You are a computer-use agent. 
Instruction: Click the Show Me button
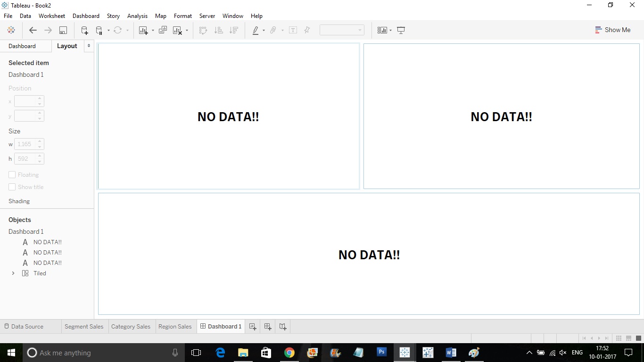point(613,30)
